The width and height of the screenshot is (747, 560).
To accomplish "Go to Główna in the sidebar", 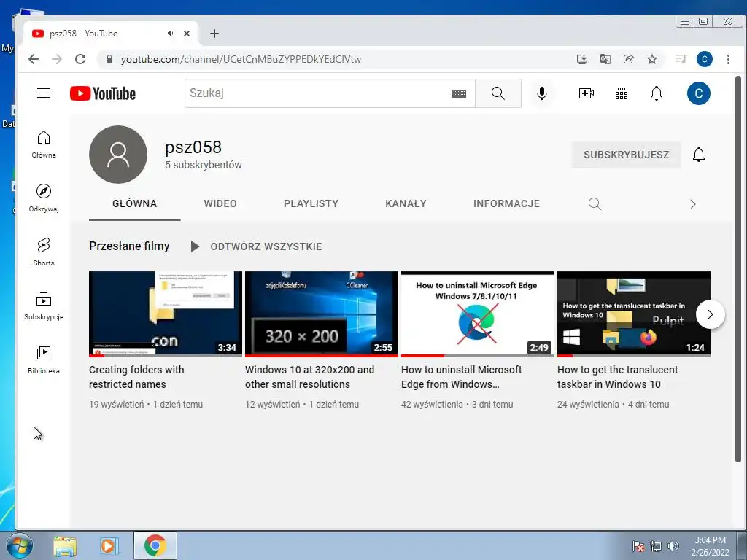I will [x=43, y=144].
